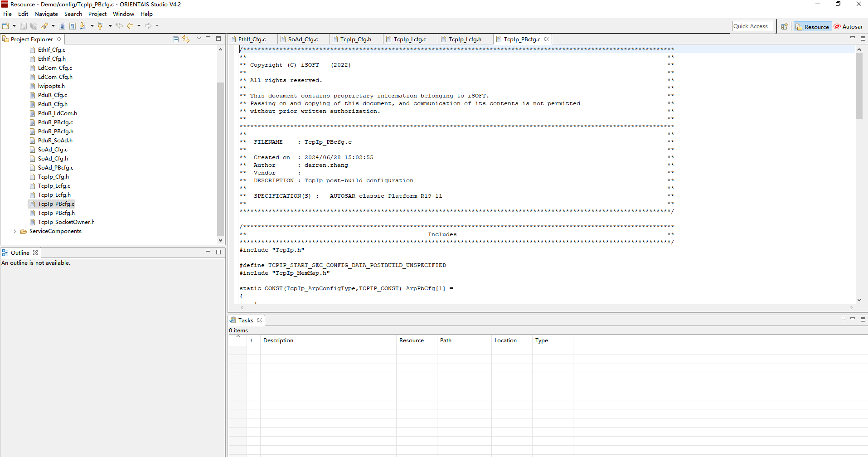Toggle Link with Editor in Project Explorer
This screenshot has width=868, height=457.
point(186,39)
